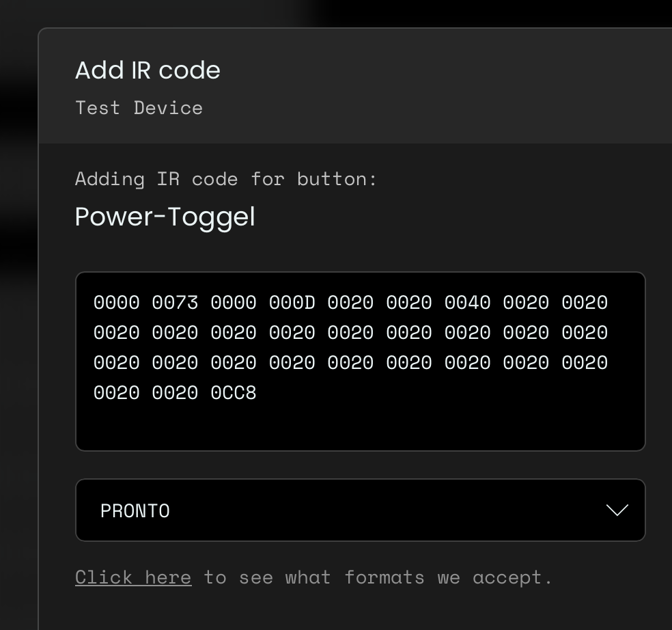Expand the PRONTO dropdown chevron arrow
The height and width of the screenshot is (630, 672).
tap(617, 510)
